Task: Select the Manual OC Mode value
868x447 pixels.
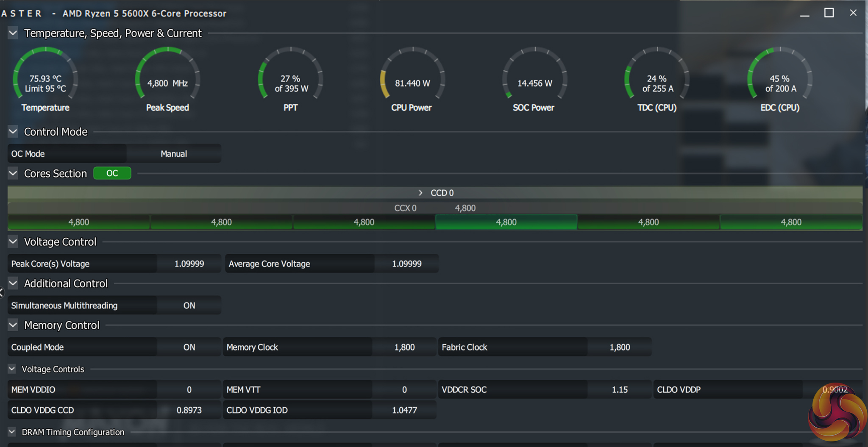Action: point(174,154)
